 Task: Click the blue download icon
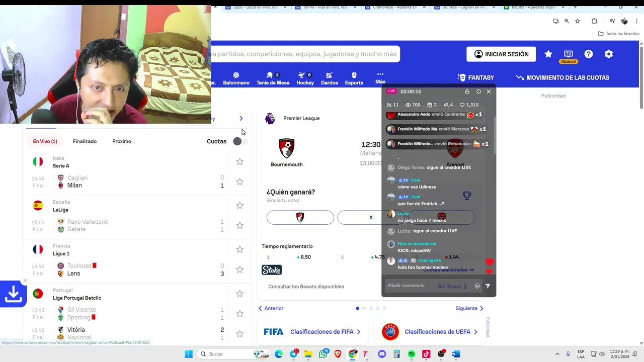pyautogui.click(x=13, y=295)
